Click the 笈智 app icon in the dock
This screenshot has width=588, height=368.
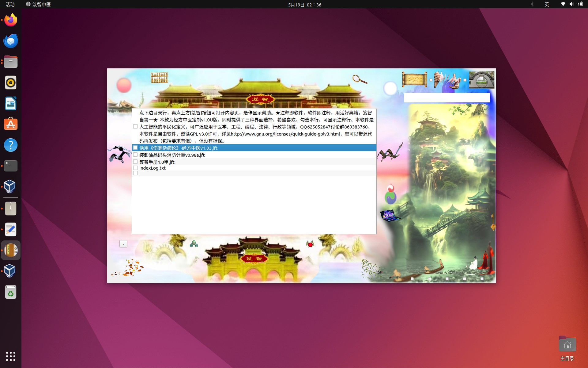pyautogui.click(x=11, y=250)
